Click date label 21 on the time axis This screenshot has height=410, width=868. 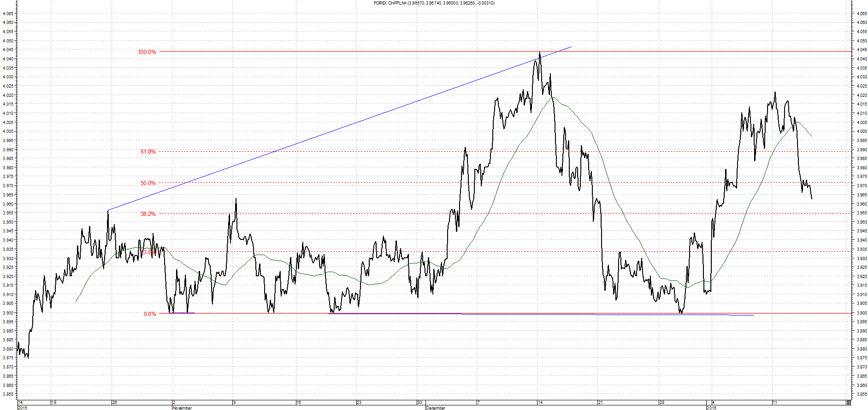pos(600,403)
